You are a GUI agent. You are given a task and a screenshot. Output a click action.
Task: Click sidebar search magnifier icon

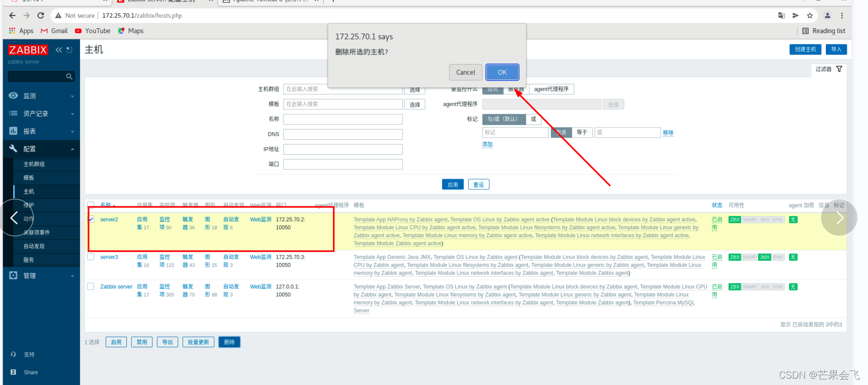pos(69,77)
